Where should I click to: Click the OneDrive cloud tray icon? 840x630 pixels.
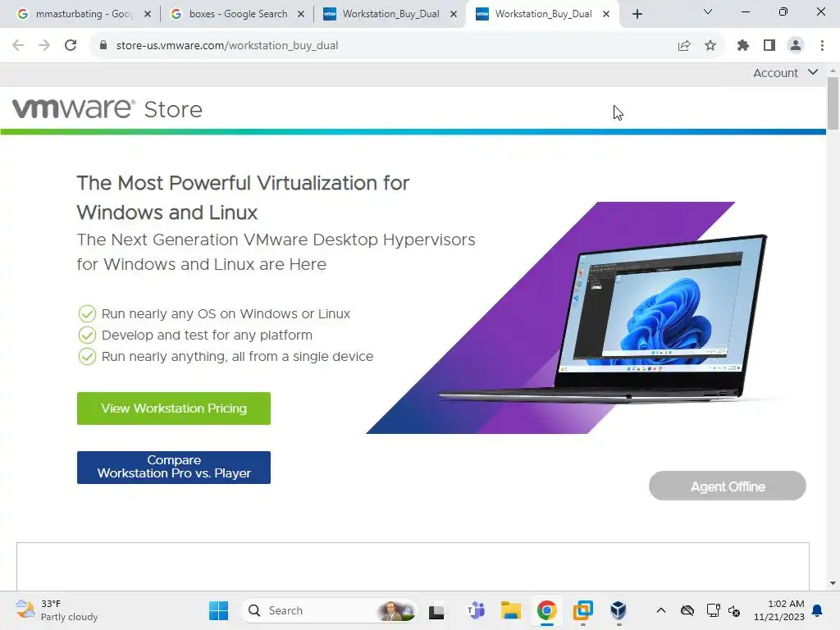687,610
